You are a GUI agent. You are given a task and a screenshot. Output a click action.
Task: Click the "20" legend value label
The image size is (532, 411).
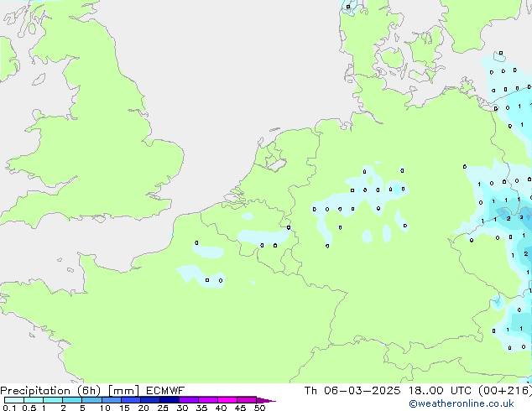[x=143, y=408]
